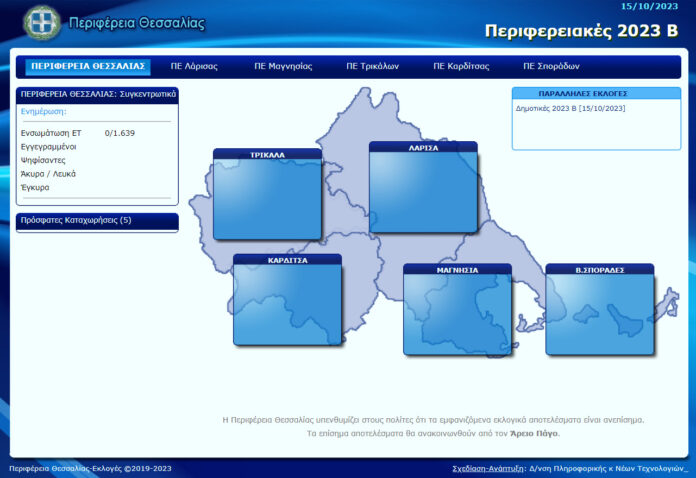Open the ΠΕ Σποράδων tab
The width and height of the screenshot is (696, 478).
(551, 66)
